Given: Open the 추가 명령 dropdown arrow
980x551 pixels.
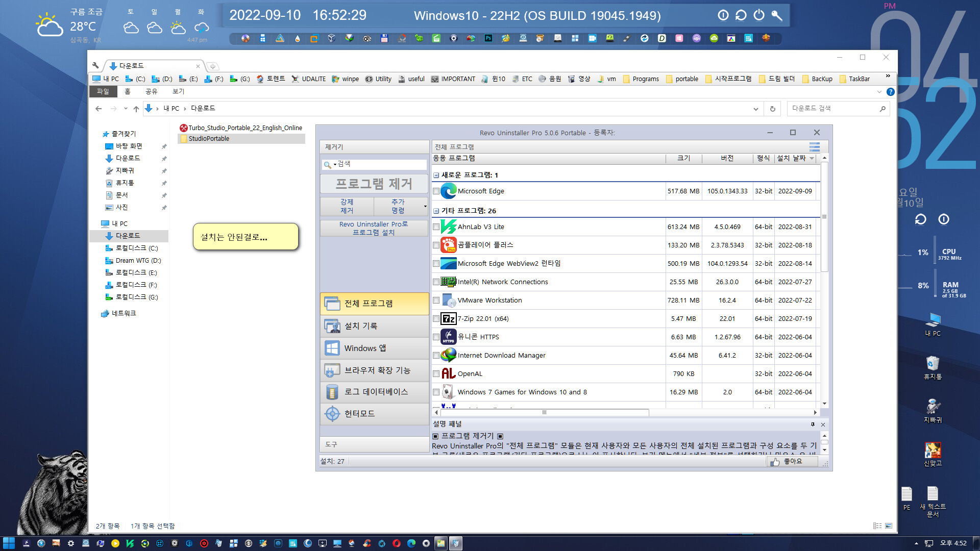Looking at the screenshot, I should pyautogui.click(x=425, y=207).
